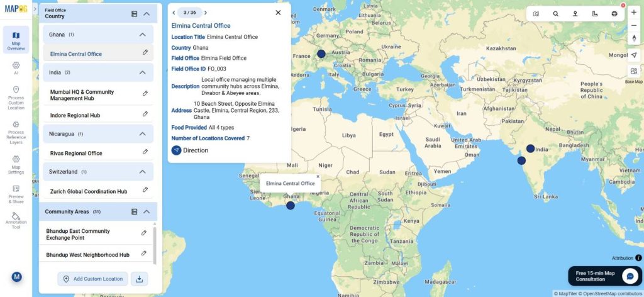
Task: Open Process Custom Location in sidebar
Action: 16,98
